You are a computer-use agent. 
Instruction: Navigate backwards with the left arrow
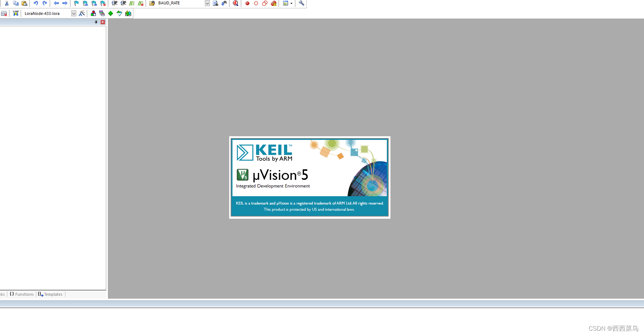pyautogui.click(x=56, y=3)
